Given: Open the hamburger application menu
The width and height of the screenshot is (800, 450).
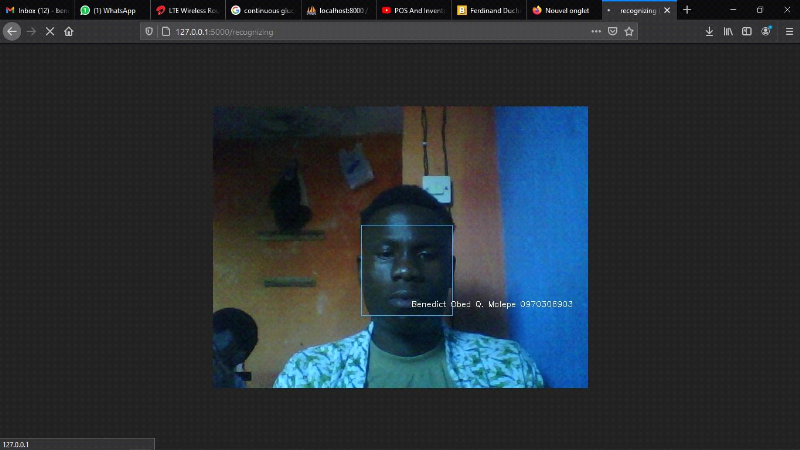Looking at the screenshot, I should pos(789,32).
